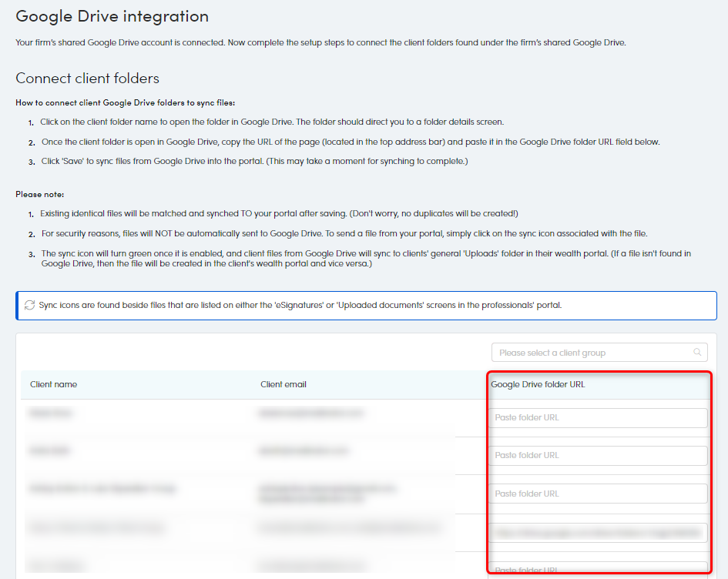Select the third row's Paste folder URL field
Viewport: 728px width, 579px height.
coord(598,494)
